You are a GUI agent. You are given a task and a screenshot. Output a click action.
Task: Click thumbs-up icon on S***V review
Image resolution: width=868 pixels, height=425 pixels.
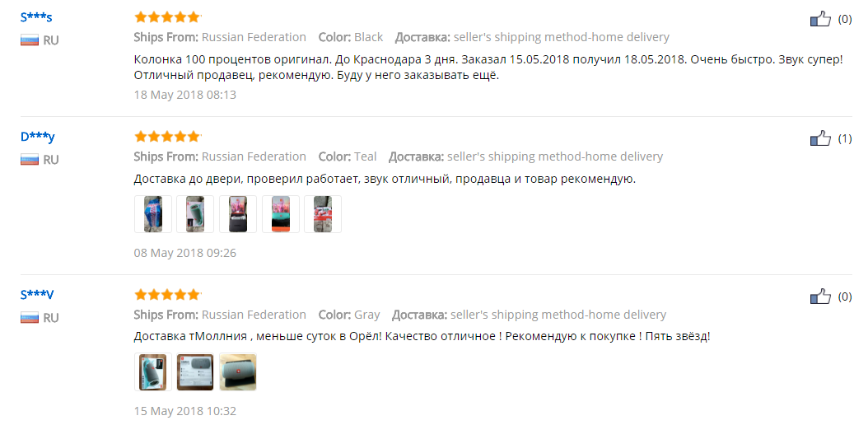pos(820,297)
